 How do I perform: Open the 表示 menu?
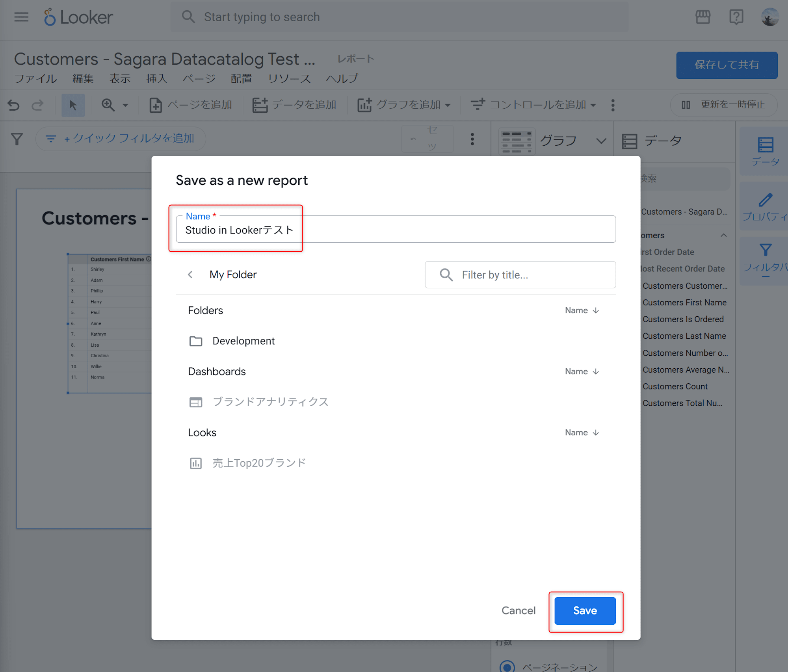pos(120,78)
